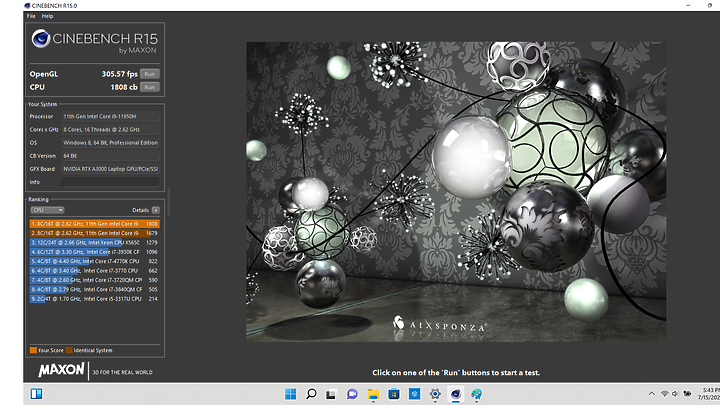Click the left panel scrollbar handle

169,201
